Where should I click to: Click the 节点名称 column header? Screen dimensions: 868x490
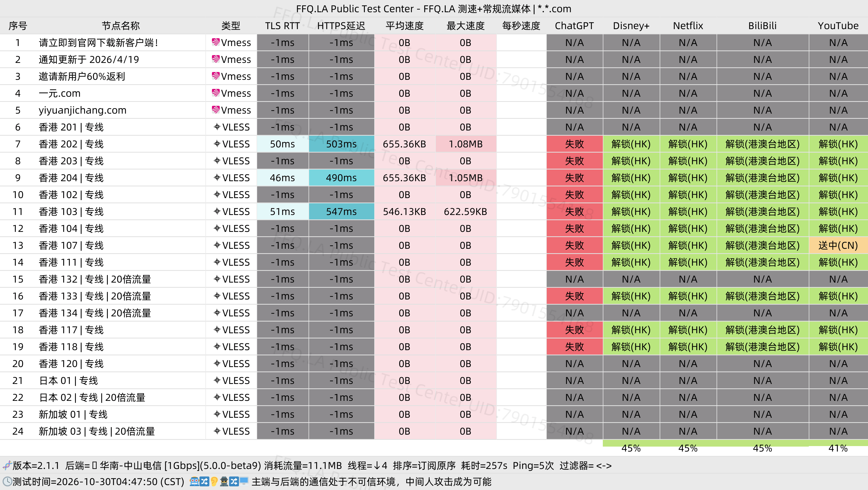(x=121, y=26)
